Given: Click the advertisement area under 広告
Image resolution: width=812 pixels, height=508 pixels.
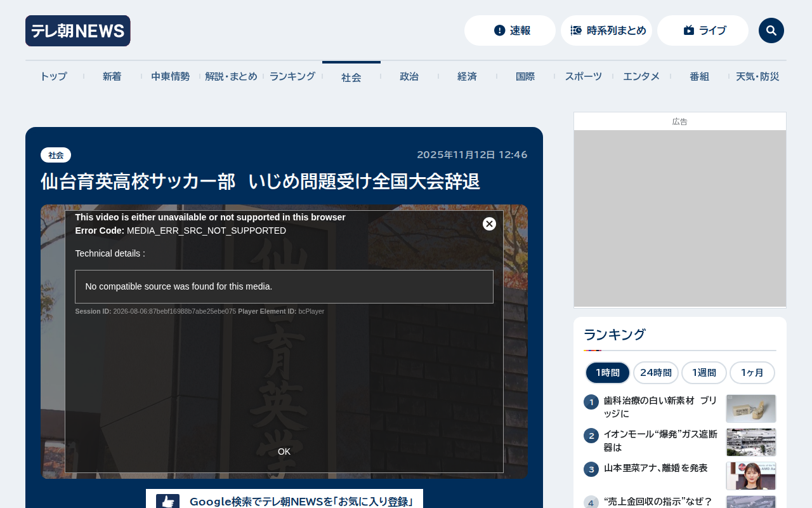Looking at the screenshot, I should pos(680,218).
